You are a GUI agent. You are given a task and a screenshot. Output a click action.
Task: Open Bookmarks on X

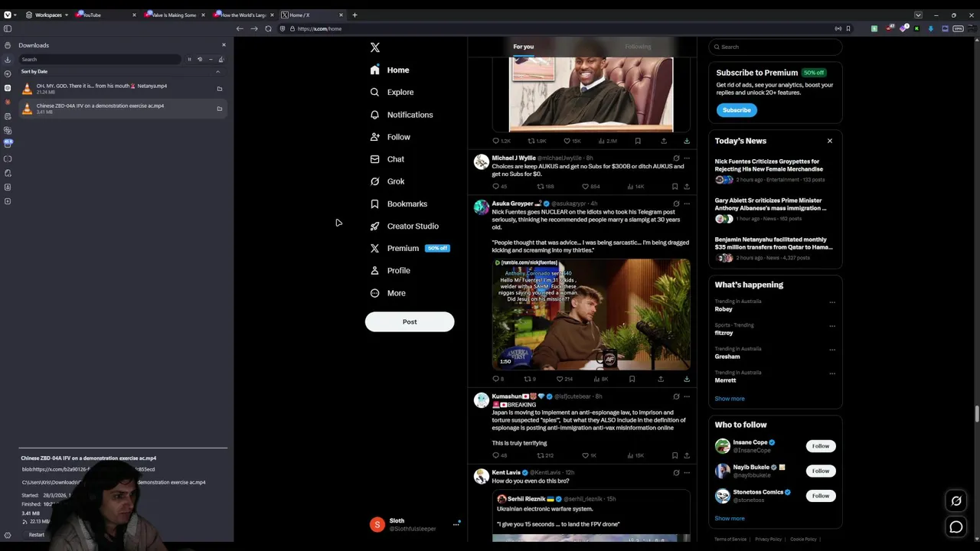(x=399, y=204)
